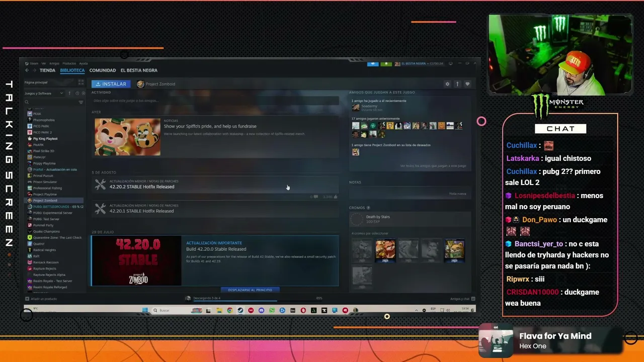Select Pratfall with update queued

click(x=55, y=169)
